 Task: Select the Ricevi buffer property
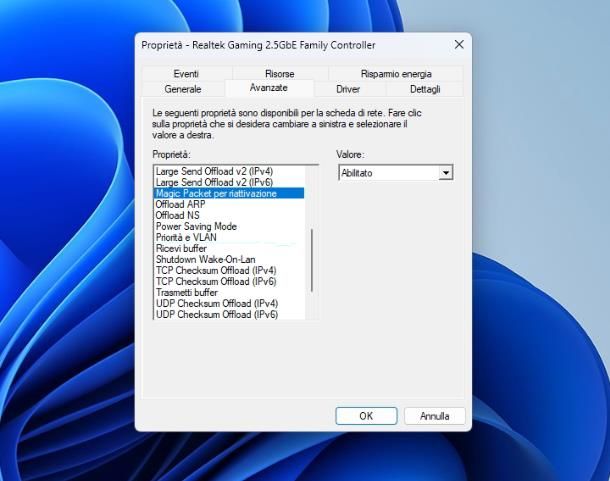(x=229, y=248)
